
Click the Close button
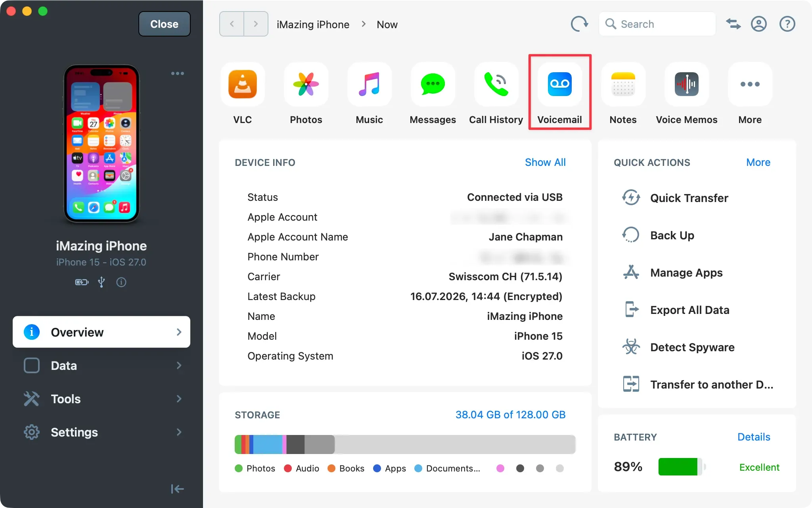165,24
